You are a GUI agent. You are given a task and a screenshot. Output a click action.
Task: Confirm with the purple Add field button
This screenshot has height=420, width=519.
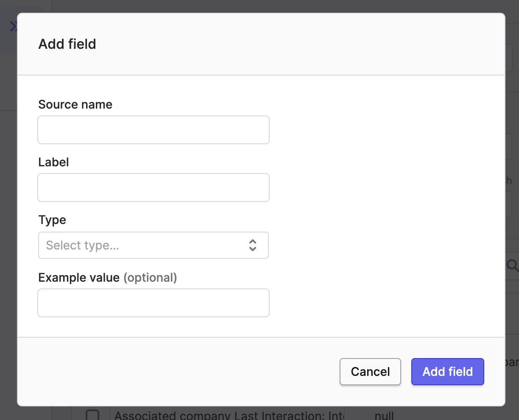tap(447, 372)
